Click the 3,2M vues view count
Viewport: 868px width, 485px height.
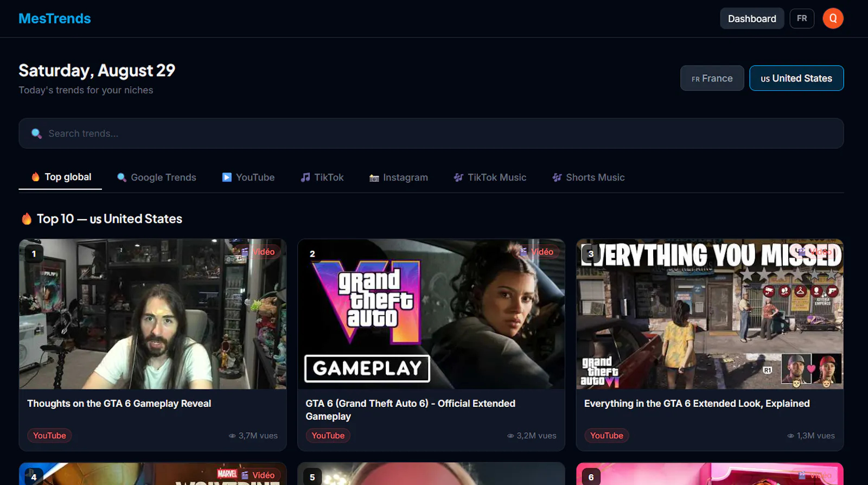click(532, 436)
